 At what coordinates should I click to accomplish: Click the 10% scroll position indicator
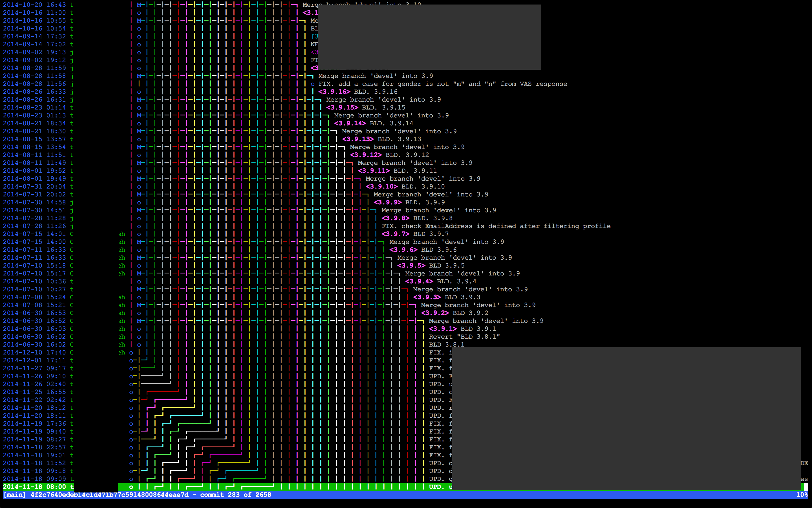pos(802,494)
